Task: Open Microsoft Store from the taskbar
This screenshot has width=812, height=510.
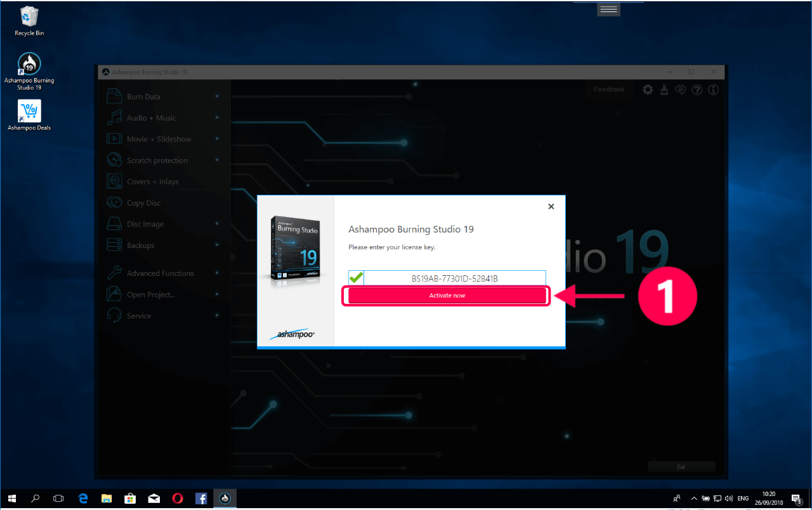Action: tap(130, 499)
